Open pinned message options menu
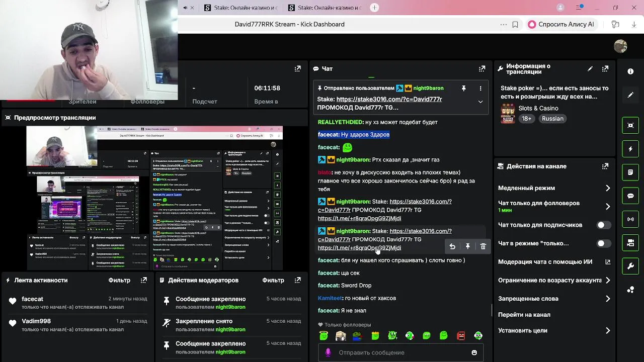 pos(480,88)
